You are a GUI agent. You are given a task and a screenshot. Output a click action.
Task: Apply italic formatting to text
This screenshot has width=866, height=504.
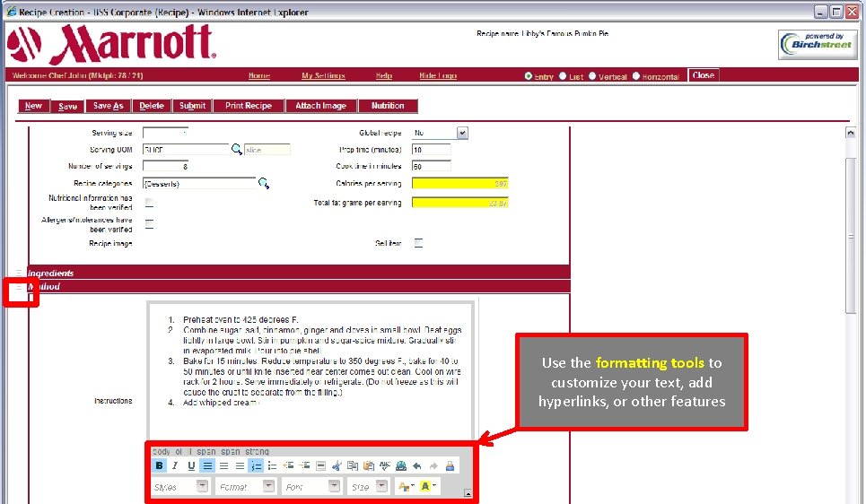[x=175, y=466]
